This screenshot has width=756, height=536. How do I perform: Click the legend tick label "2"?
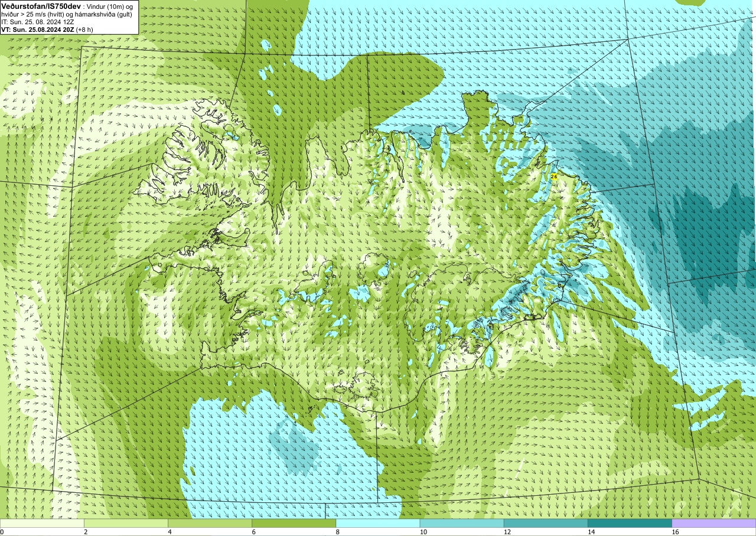pos(86,532)
